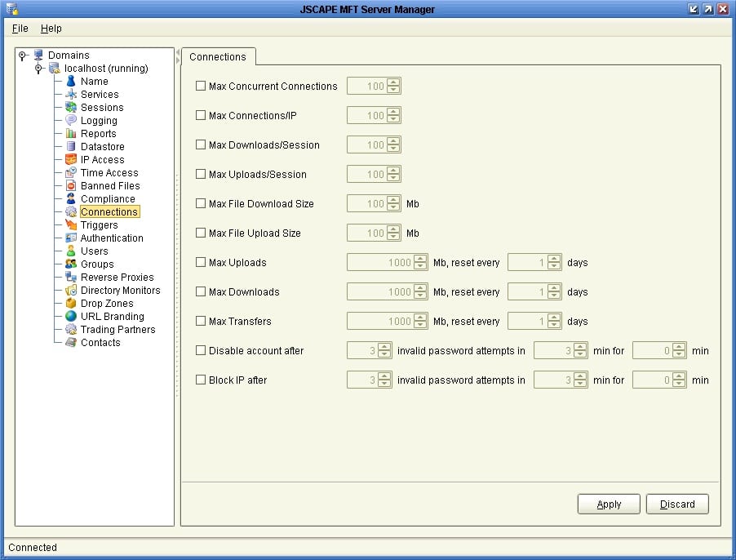736x560 pixels.
Task: Open Services via its icon
Action: click(x=71, y=95)
